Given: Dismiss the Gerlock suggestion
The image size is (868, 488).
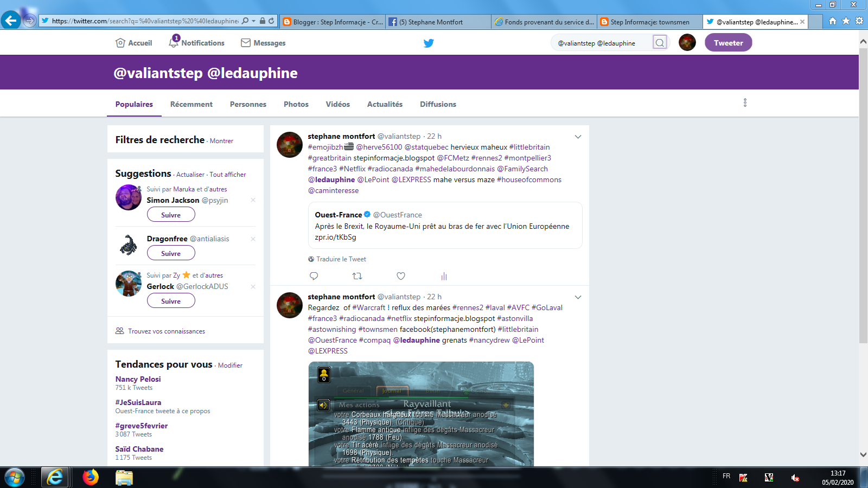Looking at the screenshot, I should pos(253,286).
